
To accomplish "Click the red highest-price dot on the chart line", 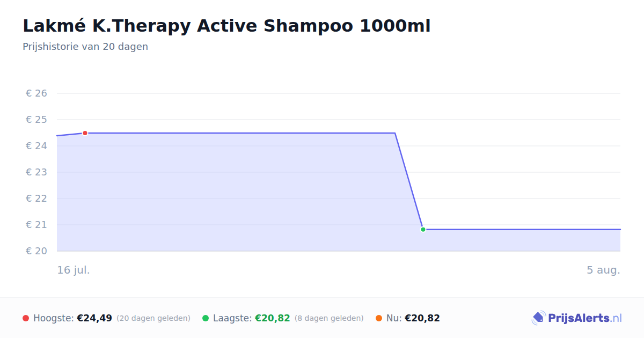I will coord(85,133).
